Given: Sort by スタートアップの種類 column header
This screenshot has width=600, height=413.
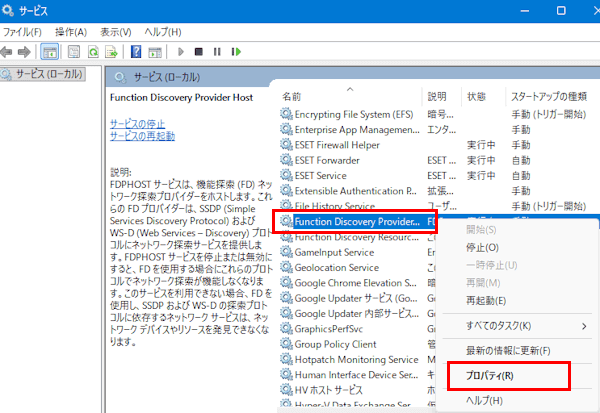Looking at the screenshot, I should [x=551, y=96].
